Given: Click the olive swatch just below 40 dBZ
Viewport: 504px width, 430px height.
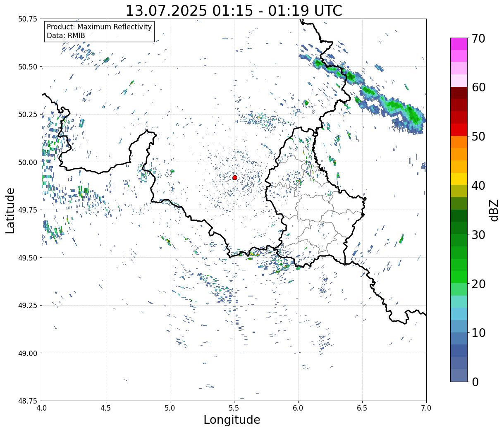Looking at the screenshot, I should [x=459, y=191].
